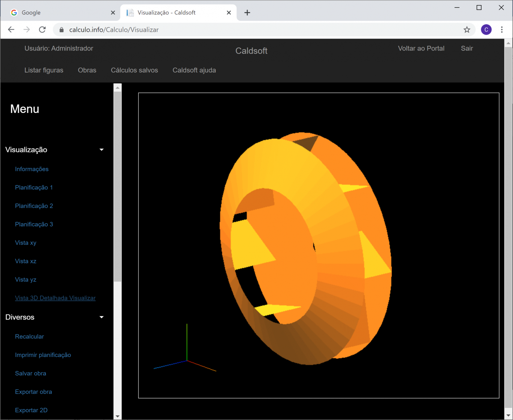View the site lock icon info
Image resolution: width=513 pixels, height=420 pixels.
click(62, 30)
